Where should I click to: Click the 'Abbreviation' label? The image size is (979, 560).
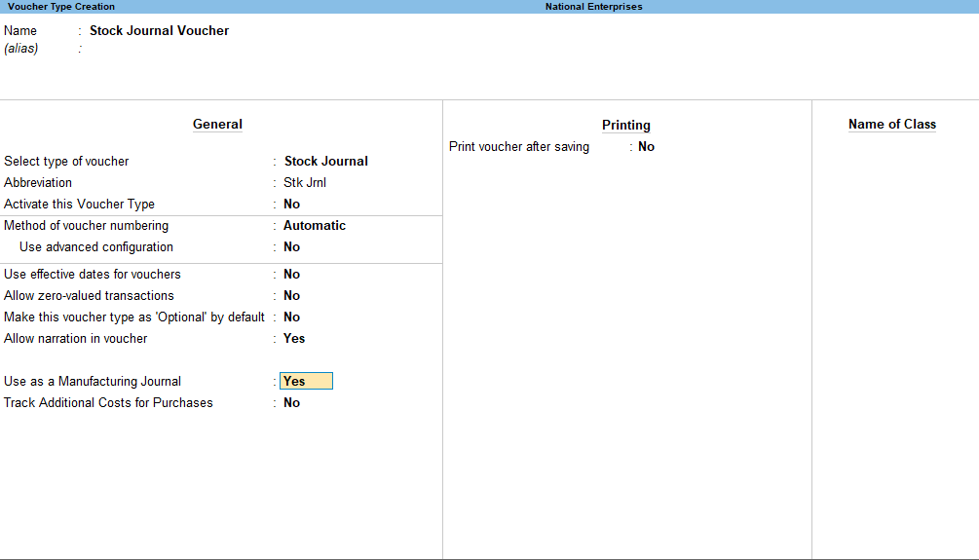point(38,182)
